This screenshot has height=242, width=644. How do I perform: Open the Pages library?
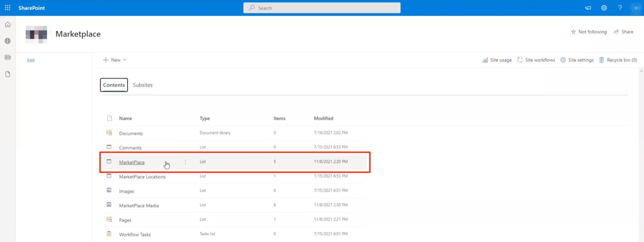click(125, 220)
